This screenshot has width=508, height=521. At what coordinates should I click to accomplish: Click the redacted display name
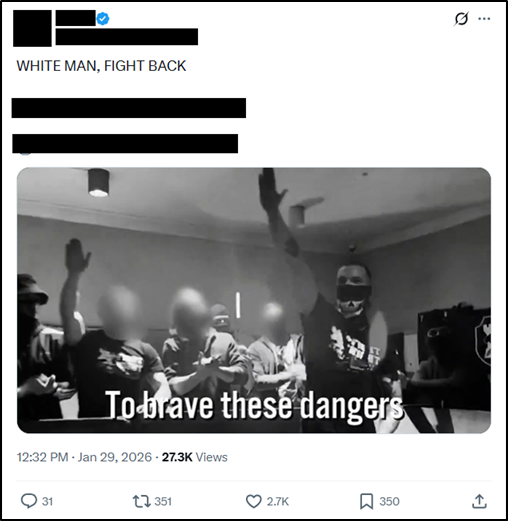(75, 18)
